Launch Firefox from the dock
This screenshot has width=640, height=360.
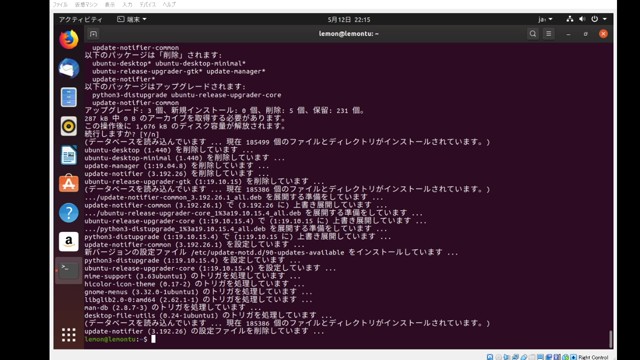coord(69,40)
